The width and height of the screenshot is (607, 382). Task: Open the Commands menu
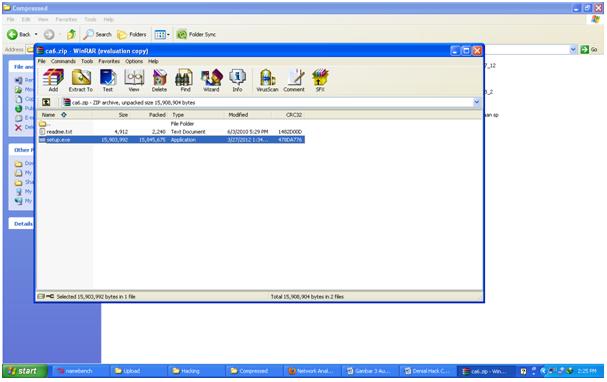63,61
